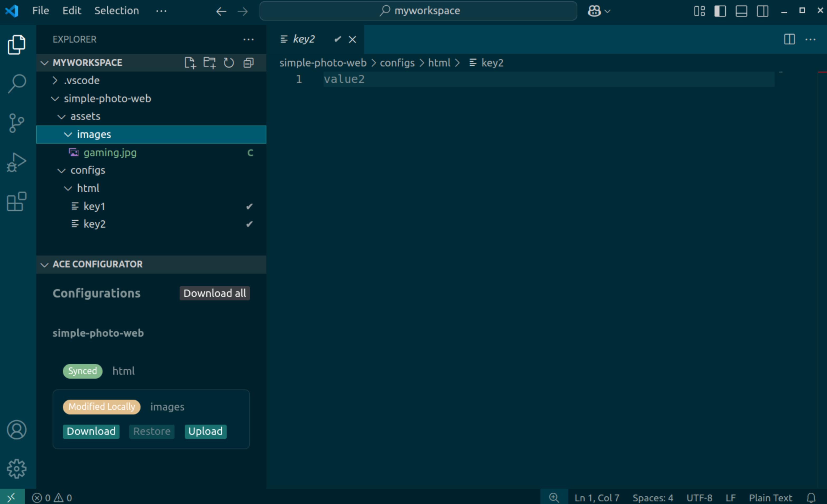The image size is (827, 504).
Task: Click the simple-photo-web breadcrumb segment
Action: click(323, 63)
